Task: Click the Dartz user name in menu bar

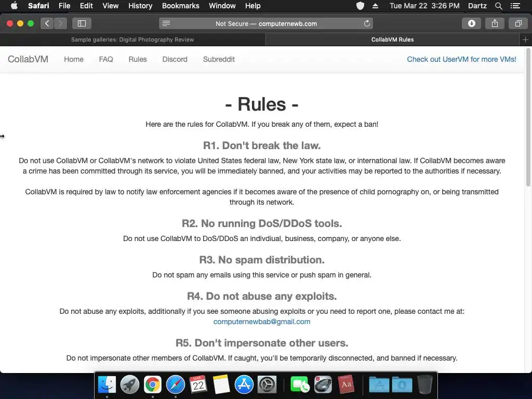Action: click(477, 6)
